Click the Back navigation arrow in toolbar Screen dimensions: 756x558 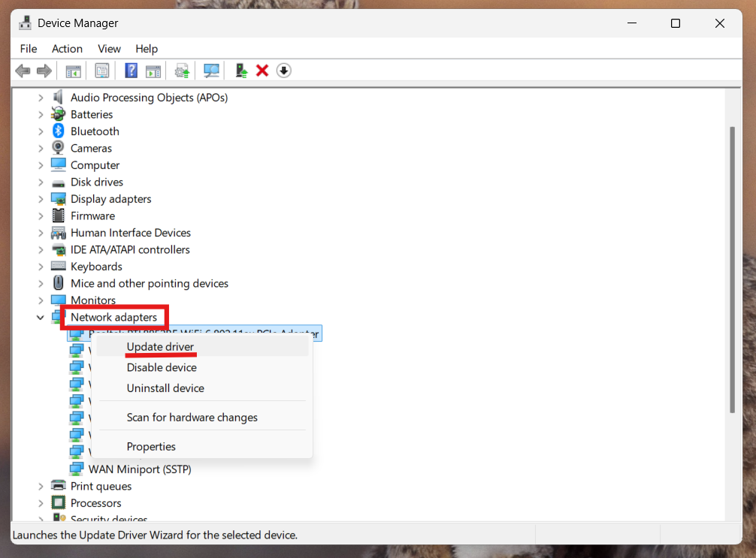point(23,70)
